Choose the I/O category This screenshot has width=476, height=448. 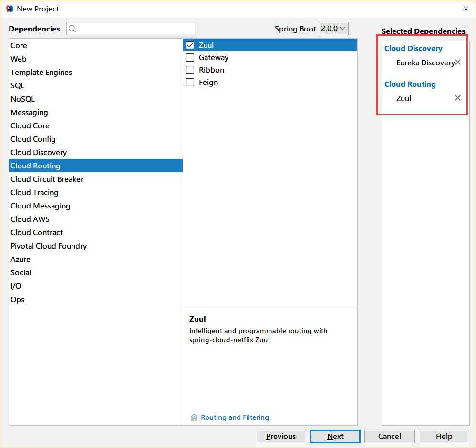point(95,286)
